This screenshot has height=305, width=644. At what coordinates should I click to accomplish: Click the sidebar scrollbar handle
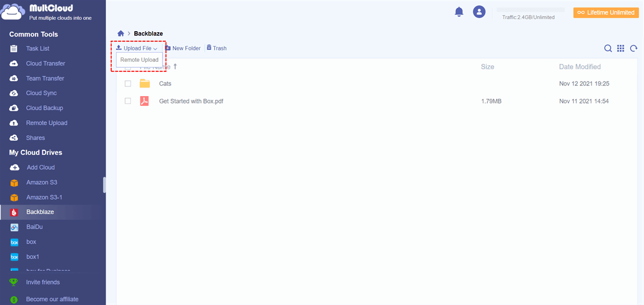pyautogui.click(x=105, y=185)
